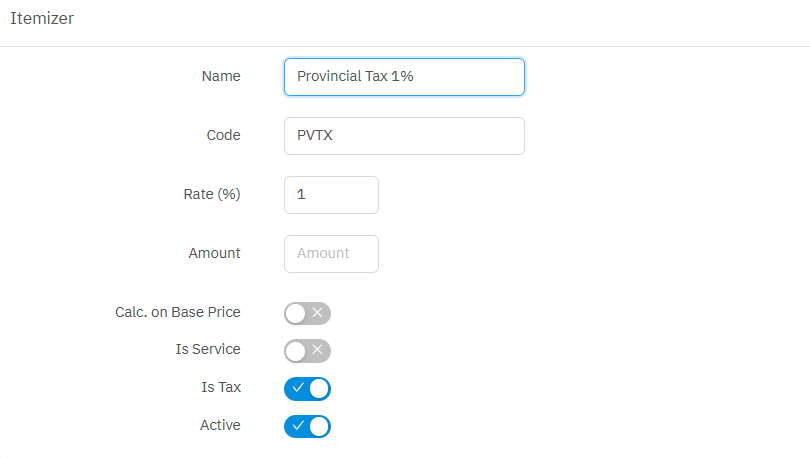Click the checkmark icon in Active switch
Viewport: 810px width, 458px height.
(297, 426)
